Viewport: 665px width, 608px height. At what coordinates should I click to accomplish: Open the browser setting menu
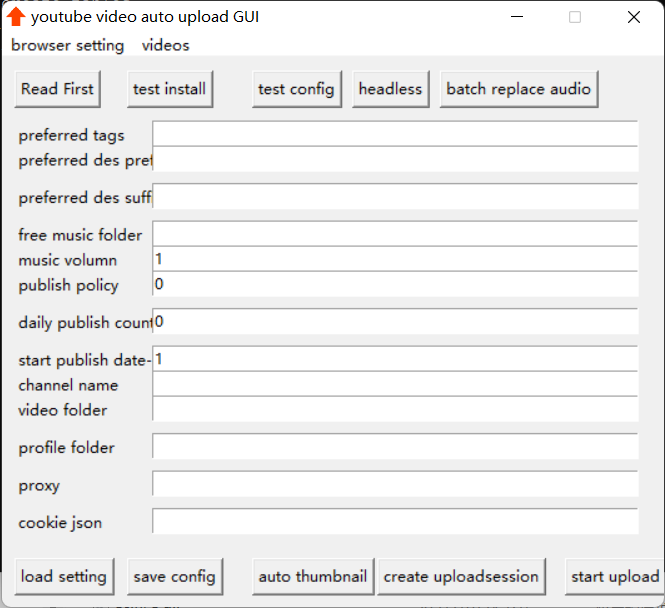[67, 45]
